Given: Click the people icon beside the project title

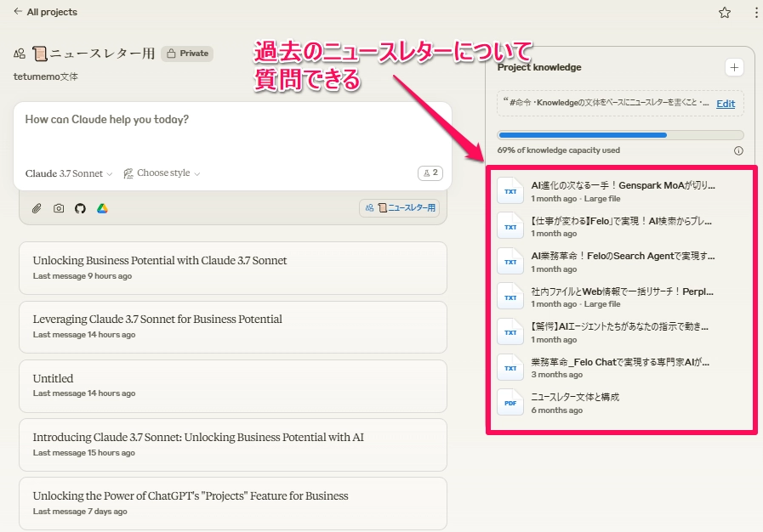Looking at the screenshot, I should [20, 54].
